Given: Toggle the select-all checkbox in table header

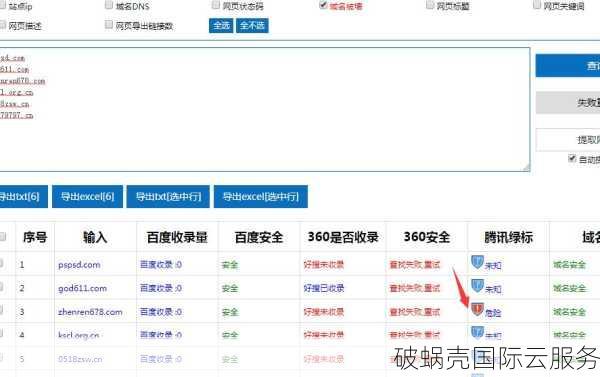Looking at the screenshot, I should point(3,237).
